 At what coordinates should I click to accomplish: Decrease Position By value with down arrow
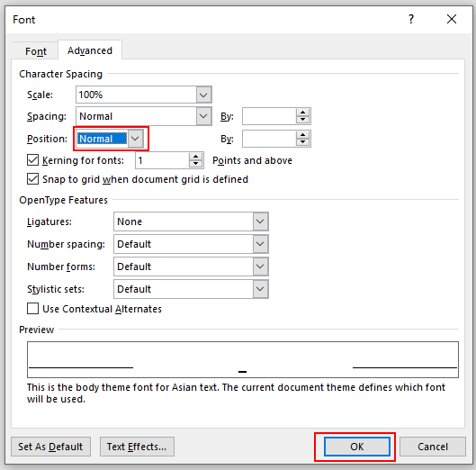pyautogui.click(x=302, y=142)
